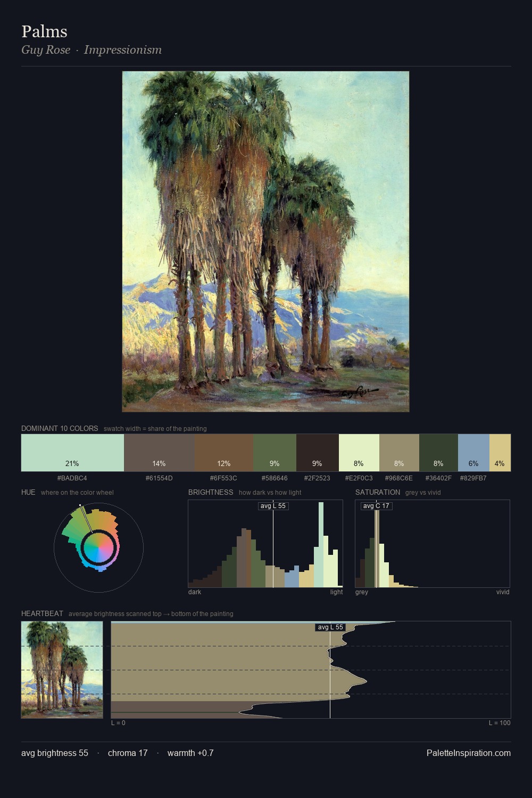Pick the 12% brown swatch
532x798 pixels.
224,453
